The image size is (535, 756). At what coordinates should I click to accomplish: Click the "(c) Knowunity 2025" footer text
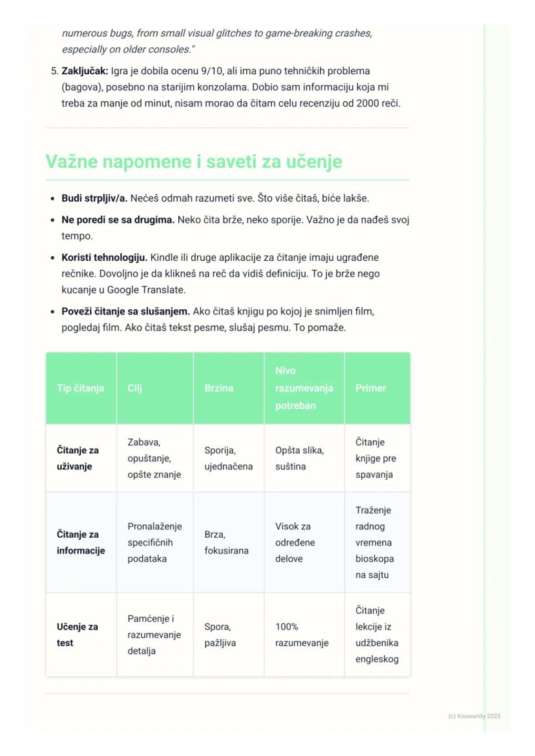(474, 716)
